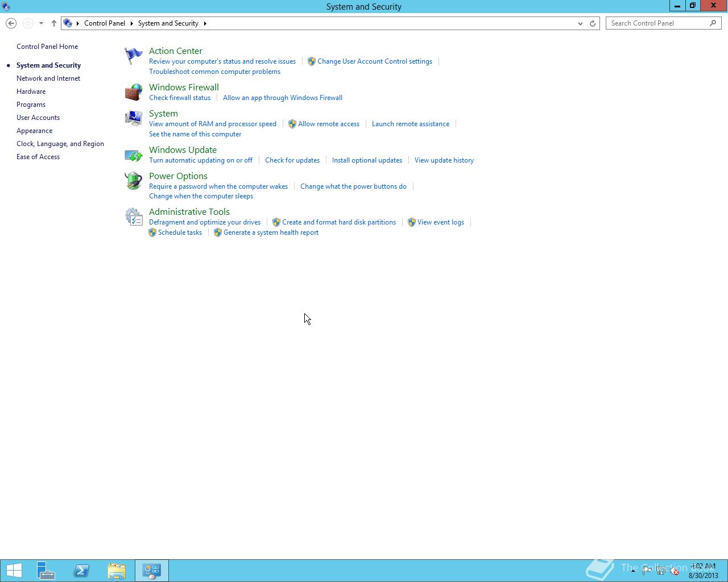Open Action Center heading link
The height and width of the screenshot is (582, 728).
tap(176, 51)
